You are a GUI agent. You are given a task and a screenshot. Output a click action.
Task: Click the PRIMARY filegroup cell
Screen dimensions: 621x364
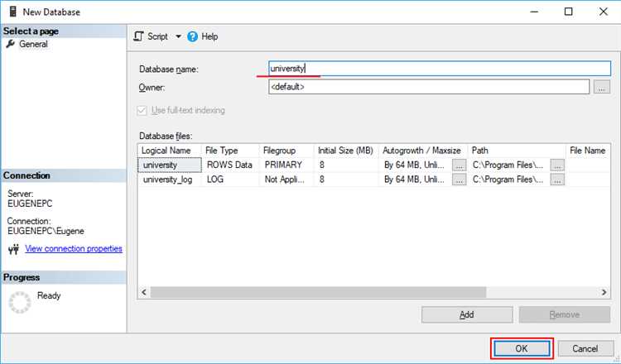click(x=286, y=165)
